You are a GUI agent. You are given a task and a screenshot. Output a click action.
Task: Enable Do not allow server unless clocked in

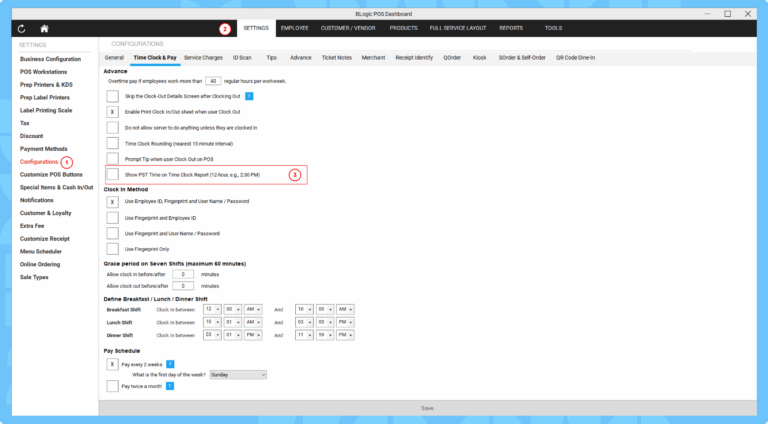(113, 127)
